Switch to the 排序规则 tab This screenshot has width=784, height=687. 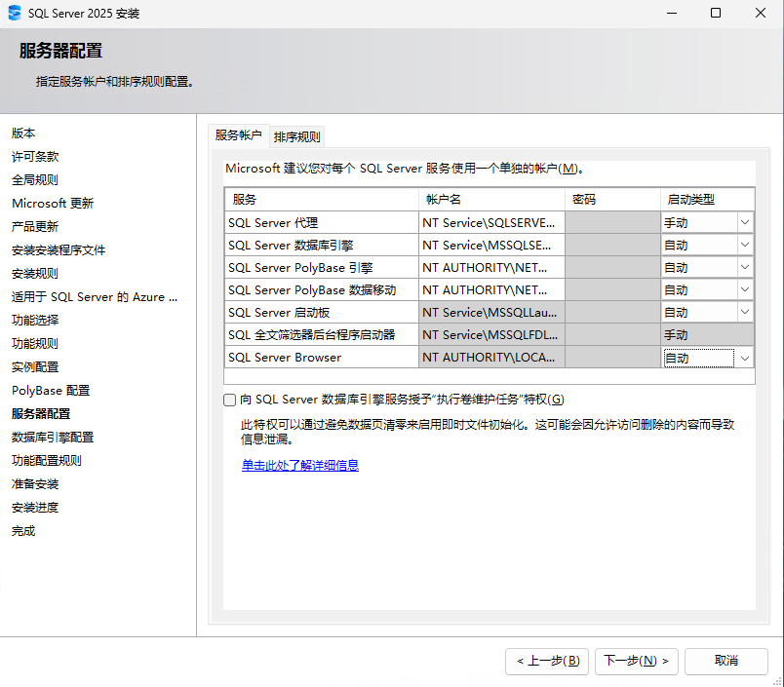coord(296,136)
